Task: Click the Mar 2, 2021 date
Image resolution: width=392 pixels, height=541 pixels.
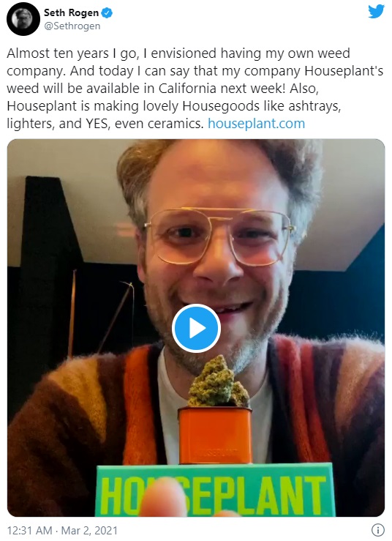Action: click(89, 530)
